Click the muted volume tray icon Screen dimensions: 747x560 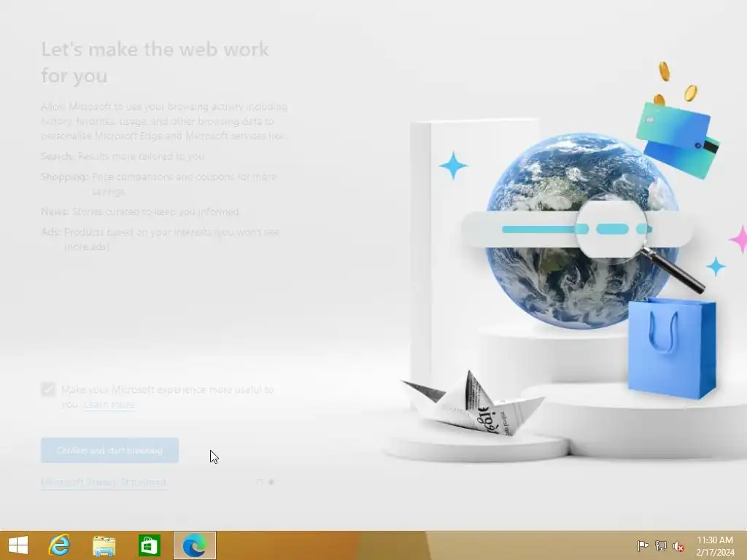(678, 545)
